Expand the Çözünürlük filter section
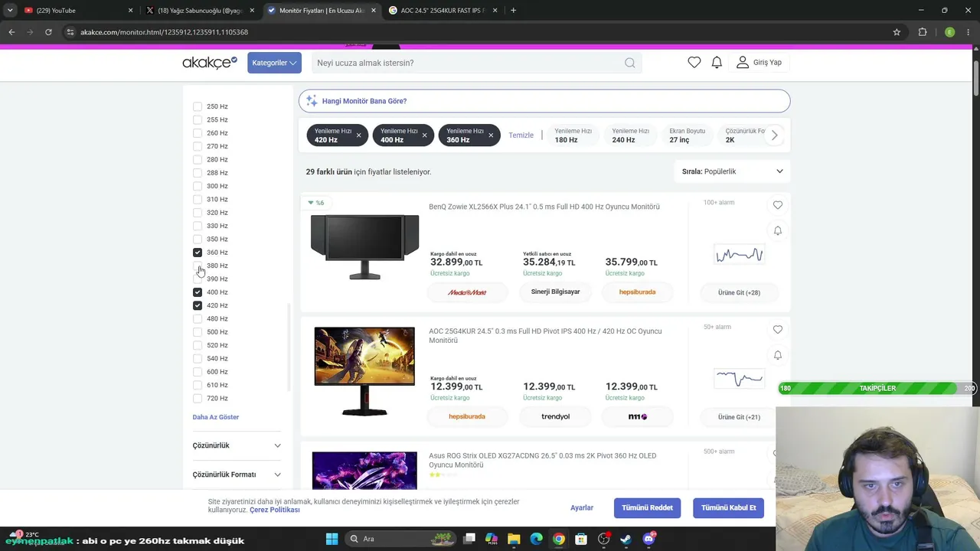This screenshot has height=551, width=980. coord(237,445)
